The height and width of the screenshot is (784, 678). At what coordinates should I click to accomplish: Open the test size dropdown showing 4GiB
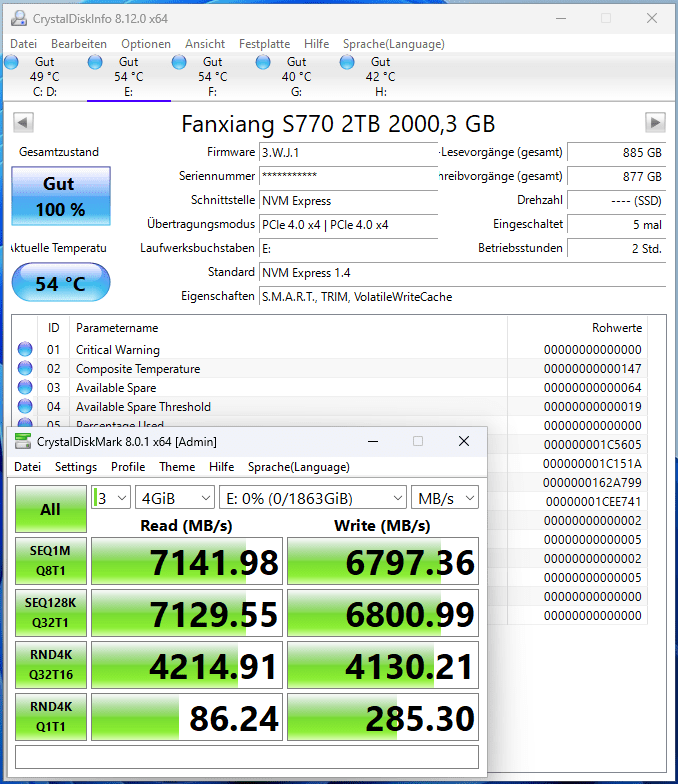click(x=175, y=498)
